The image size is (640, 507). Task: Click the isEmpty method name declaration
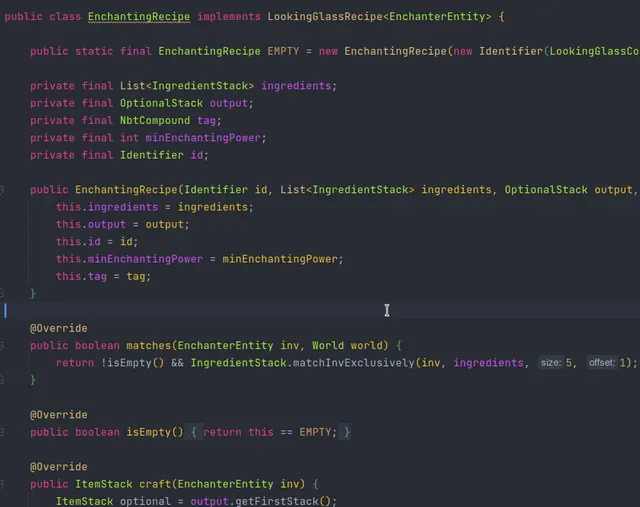tap(149, 432)
